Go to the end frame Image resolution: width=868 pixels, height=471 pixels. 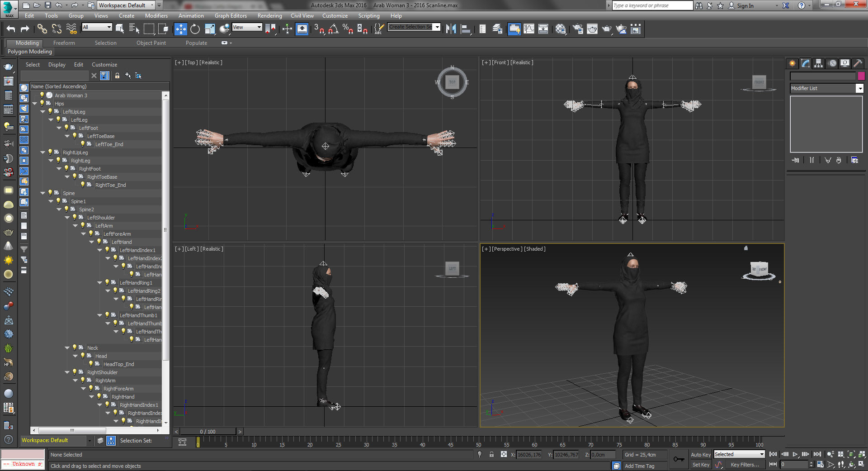[817, 454]
